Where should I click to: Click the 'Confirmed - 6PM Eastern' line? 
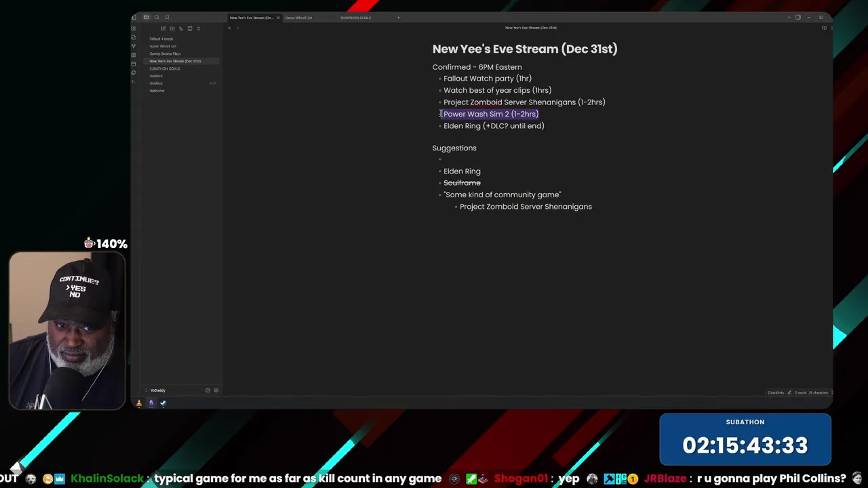coord(477,67)
